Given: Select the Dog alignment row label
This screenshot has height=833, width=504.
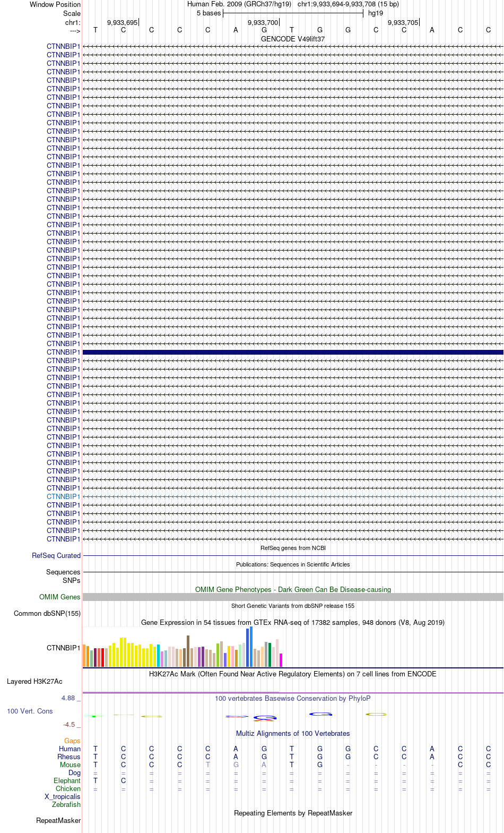Looking at the screenshot, I should (75, 772).
